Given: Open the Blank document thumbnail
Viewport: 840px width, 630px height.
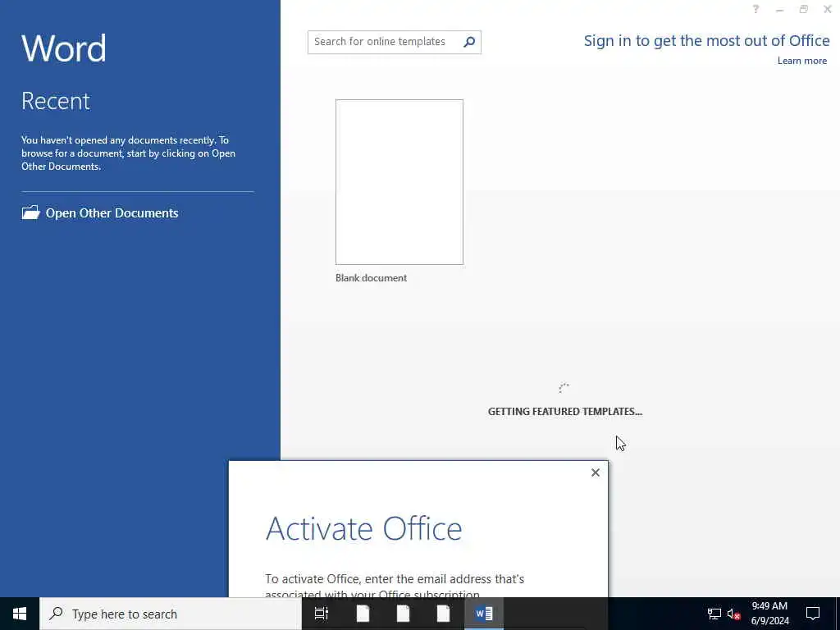Looking at the screenshot, I should 399,181.
